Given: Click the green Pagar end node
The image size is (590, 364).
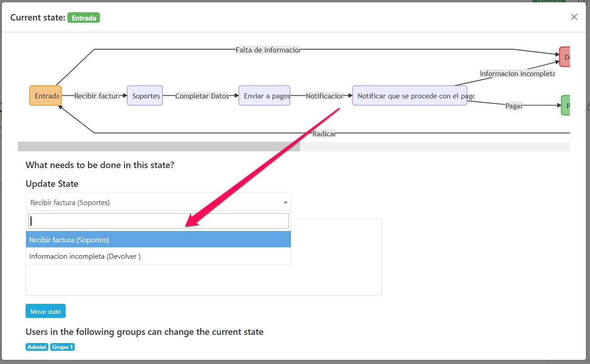Looking at the screenshot, I should point(565,105).
